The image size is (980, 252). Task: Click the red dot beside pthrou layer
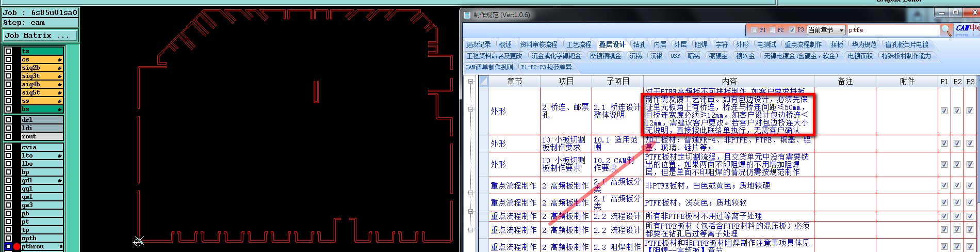pyautogui.click(x=17, y=246)
